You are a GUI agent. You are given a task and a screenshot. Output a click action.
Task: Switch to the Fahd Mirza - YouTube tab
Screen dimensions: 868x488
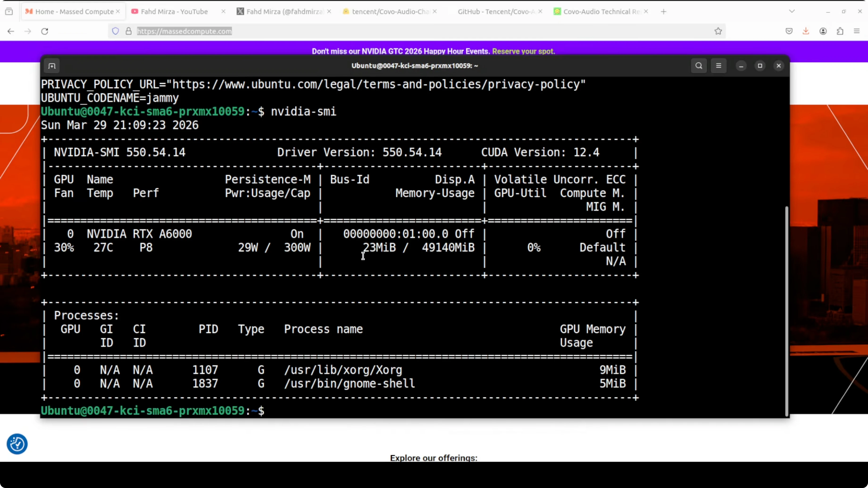pyautogui.click(x=174, y=12)
